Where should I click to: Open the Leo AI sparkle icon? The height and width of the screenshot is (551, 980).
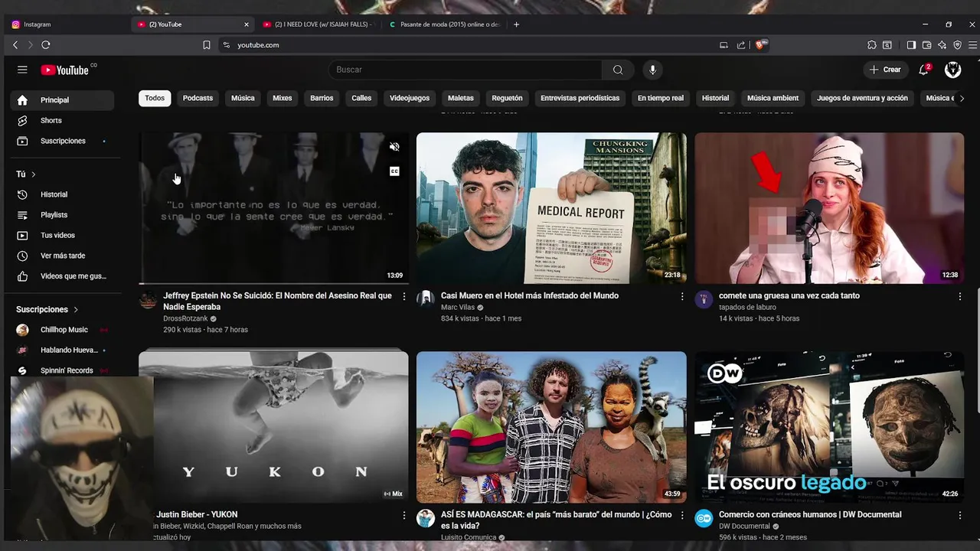pyautogui.click(x=942, y=45)
